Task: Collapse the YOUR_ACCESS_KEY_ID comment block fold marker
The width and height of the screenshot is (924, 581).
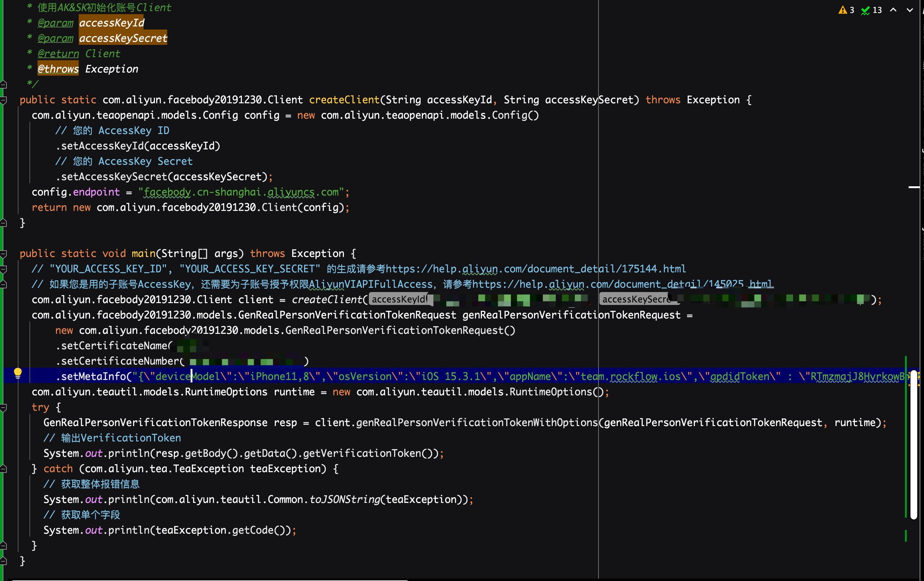Action: pos(3,269)
